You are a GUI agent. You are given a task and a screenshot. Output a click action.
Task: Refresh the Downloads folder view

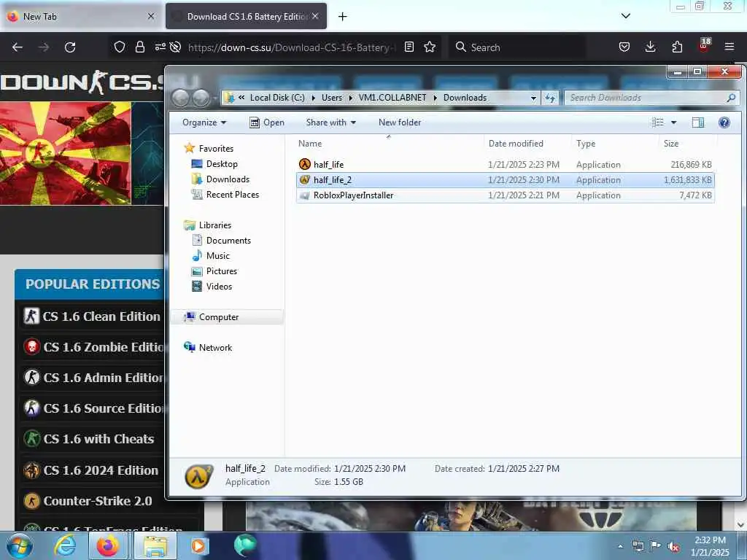tap(550, 98)
